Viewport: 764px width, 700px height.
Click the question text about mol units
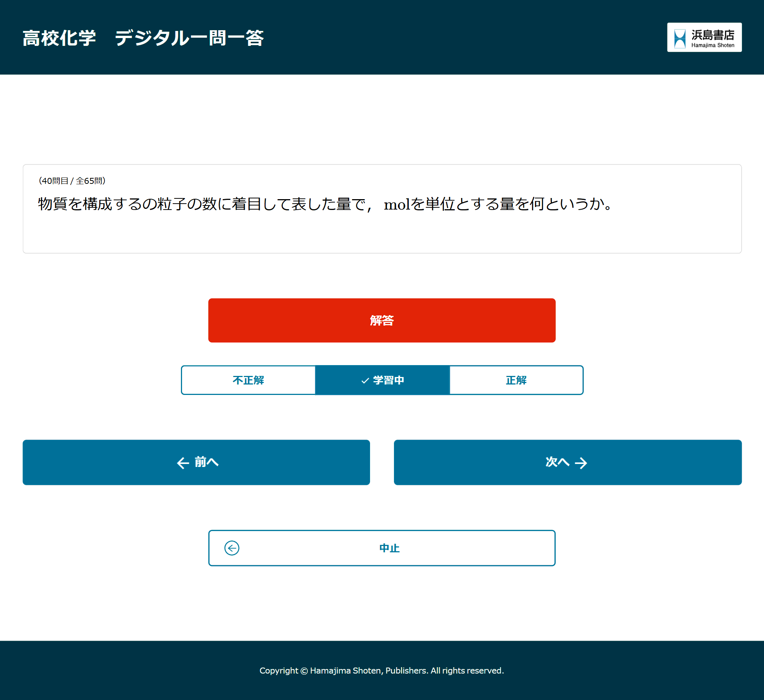(x=324, y=204)
